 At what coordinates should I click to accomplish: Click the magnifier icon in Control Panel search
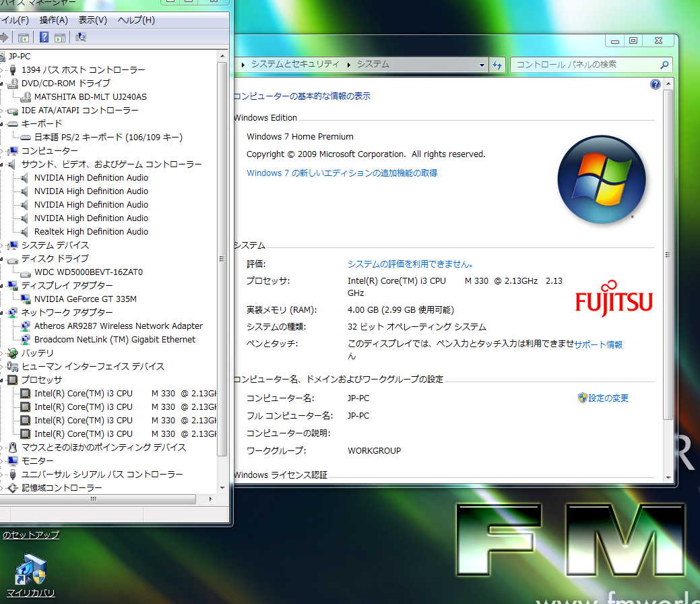click(664, 65)
